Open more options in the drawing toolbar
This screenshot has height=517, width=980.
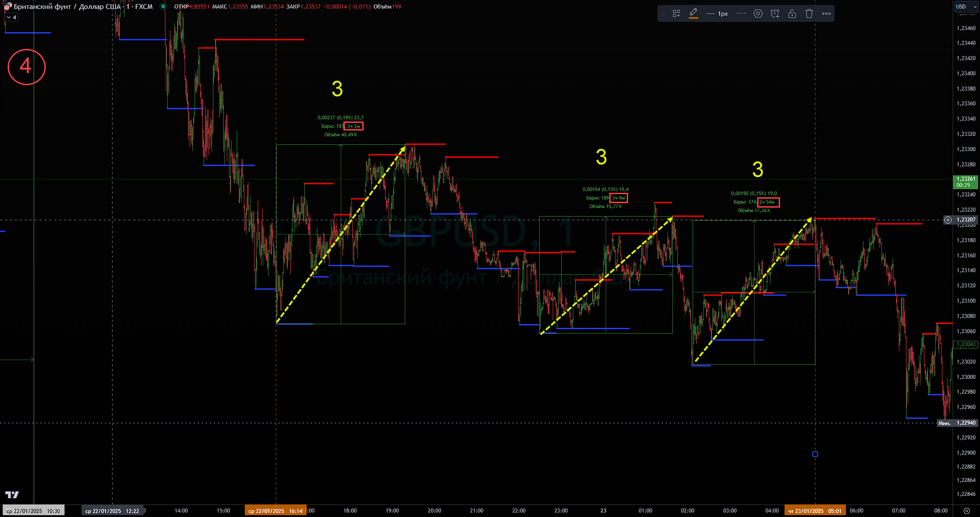(x=826, y=13)
